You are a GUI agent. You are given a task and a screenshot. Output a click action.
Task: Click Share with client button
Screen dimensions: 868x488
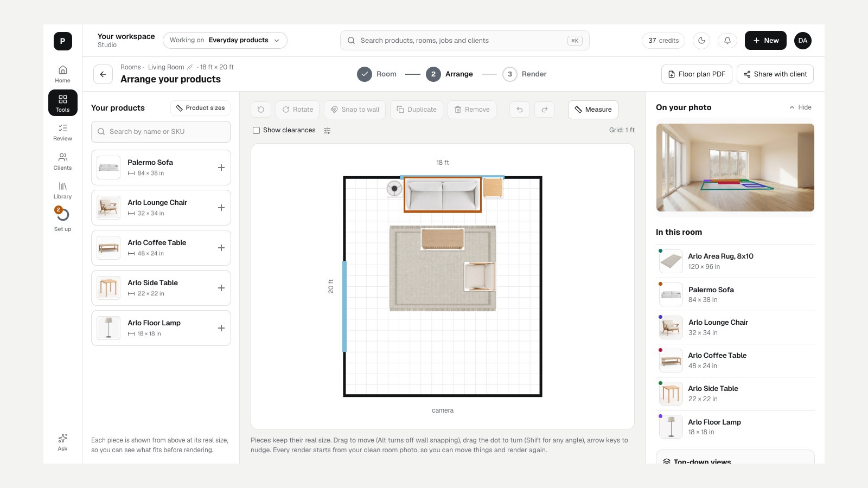click(775, 74)
